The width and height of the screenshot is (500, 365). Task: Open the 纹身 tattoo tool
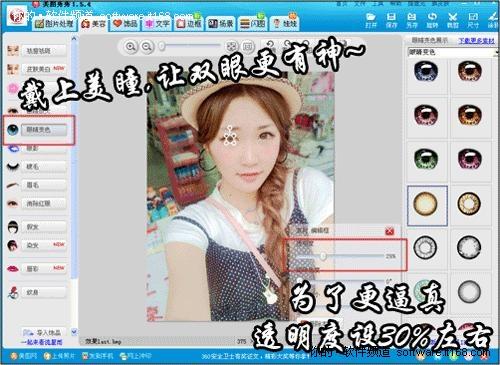(x=44, y=293)
